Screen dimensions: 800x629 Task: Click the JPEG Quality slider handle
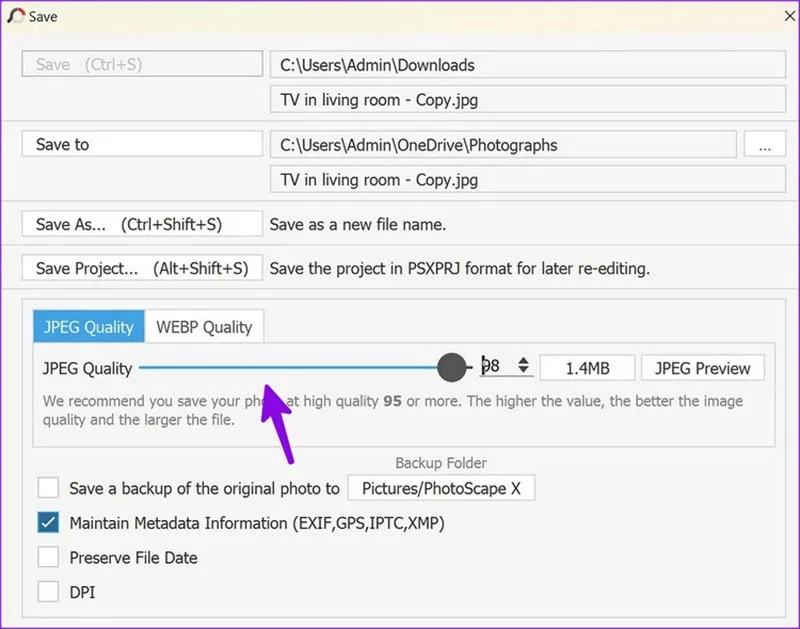[x=452, y=367]
